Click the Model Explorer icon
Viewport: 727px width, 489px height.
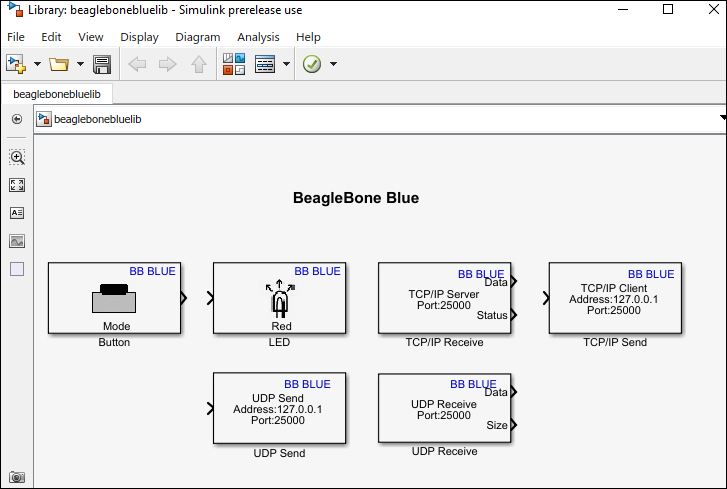(x=265, y=64)
